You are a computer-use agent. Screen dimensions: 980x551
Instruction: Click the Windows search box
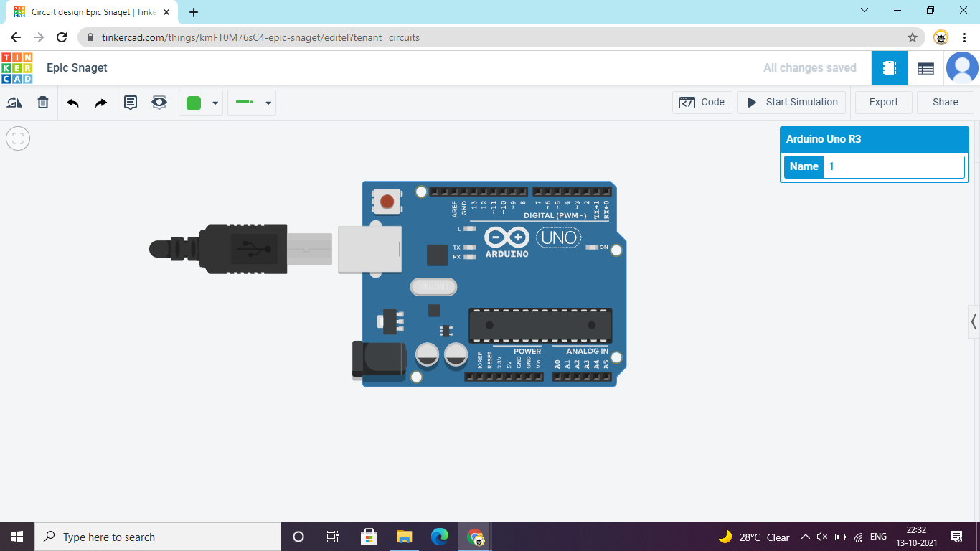point(158,537)
